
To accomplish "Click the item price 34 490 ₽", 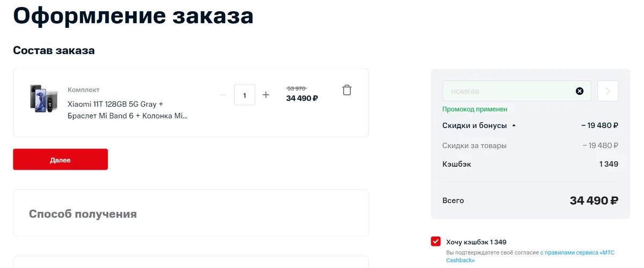I will pos(302,98).
